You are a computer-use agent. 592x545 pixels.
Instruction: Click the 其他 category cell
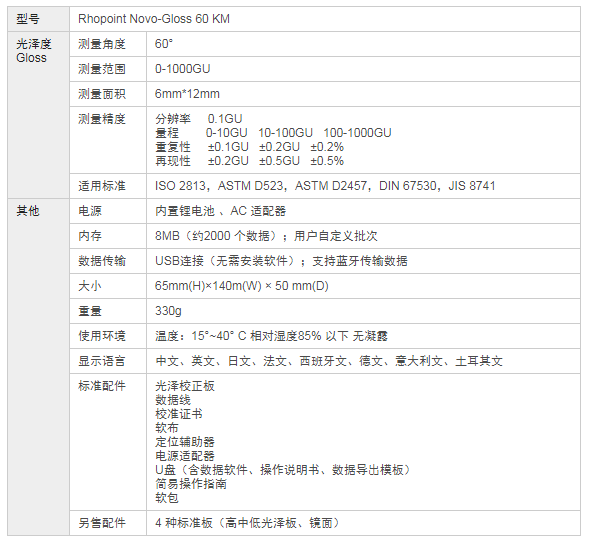[39, 367]
